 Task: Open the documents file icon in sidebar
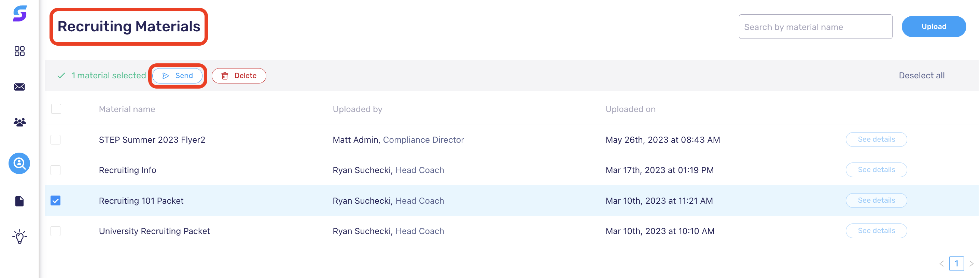(x=19, y=201)
